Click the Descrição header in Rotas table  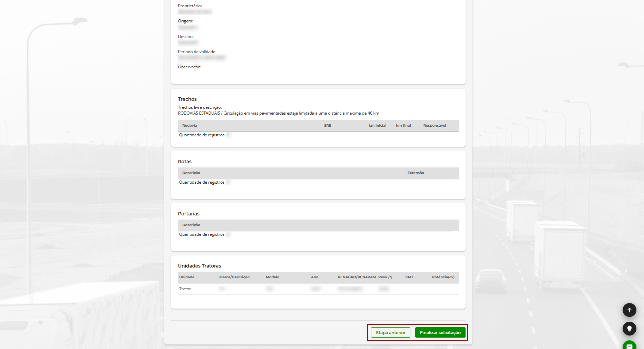(x=191, y=173)
